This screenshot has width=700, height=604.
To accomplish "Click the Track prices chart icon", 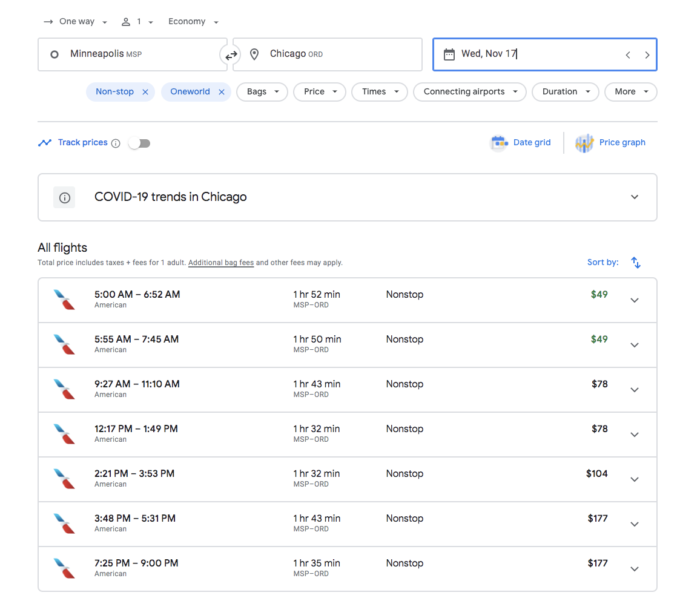I will tap(45, 142).
